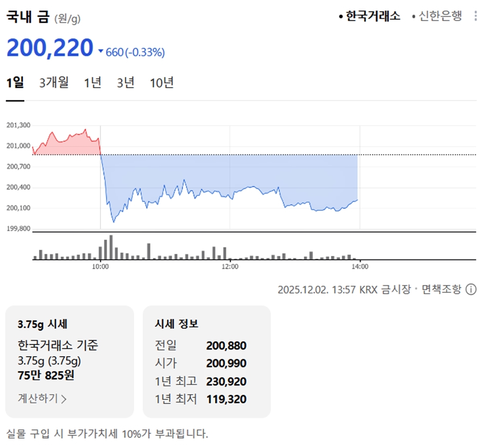
Task: Select the 1일 chart period tab
Action: click(x=15, y=83)
